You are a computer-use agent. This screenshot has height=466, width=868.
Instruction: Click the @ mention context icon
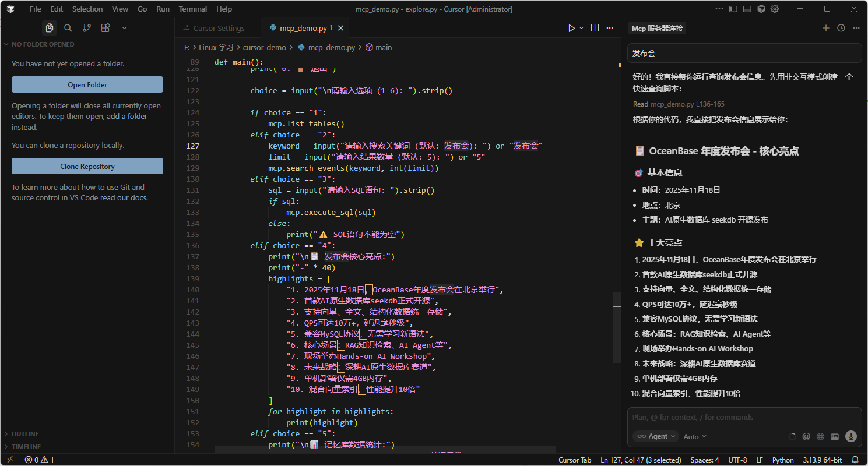806,436
